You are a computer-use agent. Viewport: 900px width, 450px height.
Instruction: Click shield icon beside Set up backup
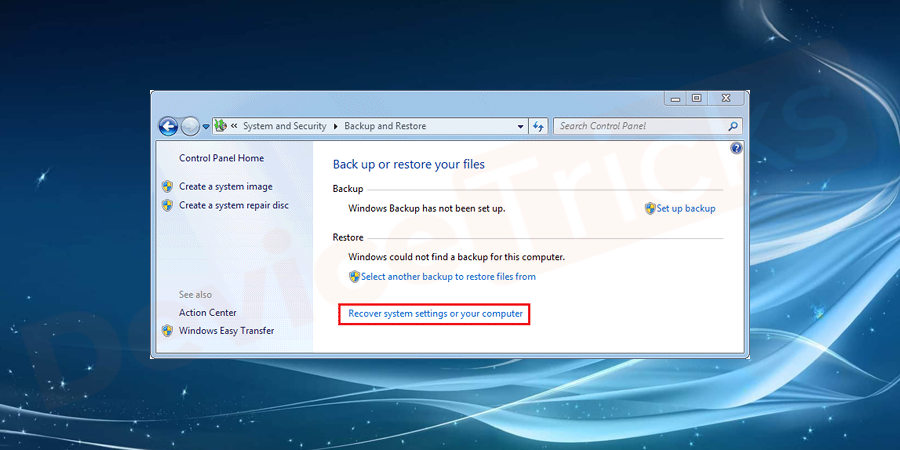tap(650, 208)
